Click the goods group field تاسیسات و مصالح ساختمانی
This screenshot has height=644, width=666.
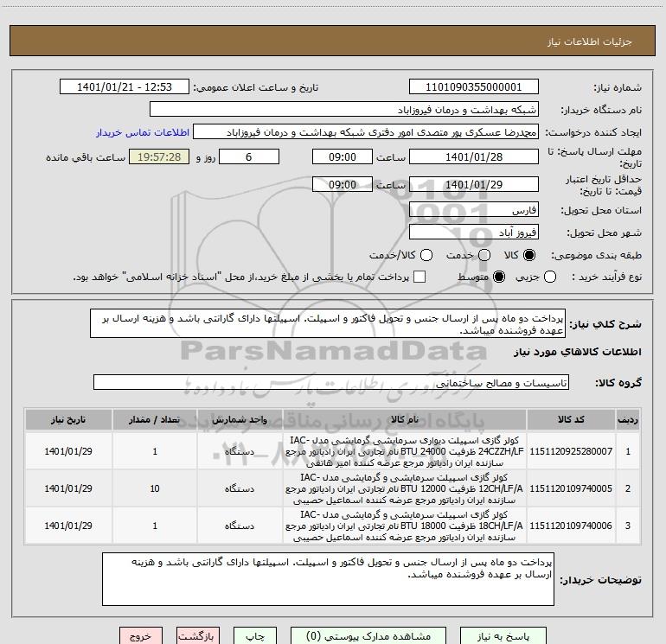[x=331, y=382]
